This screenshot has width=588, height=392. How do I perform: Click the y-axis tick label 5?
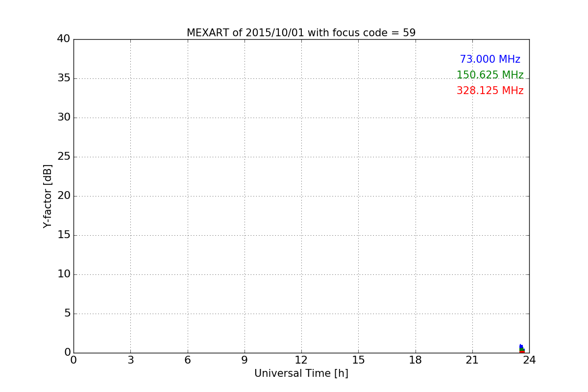point(67,313)
